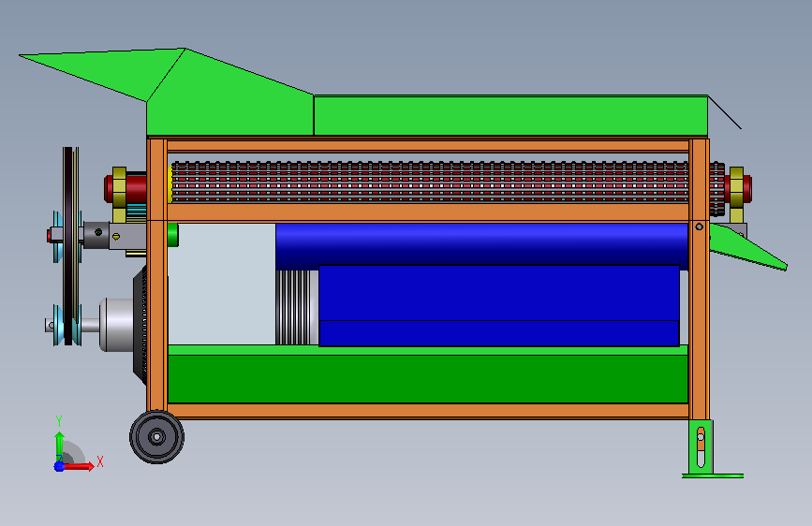Pick the silver electric motor body
812x526 pixels.
[117, 325]
